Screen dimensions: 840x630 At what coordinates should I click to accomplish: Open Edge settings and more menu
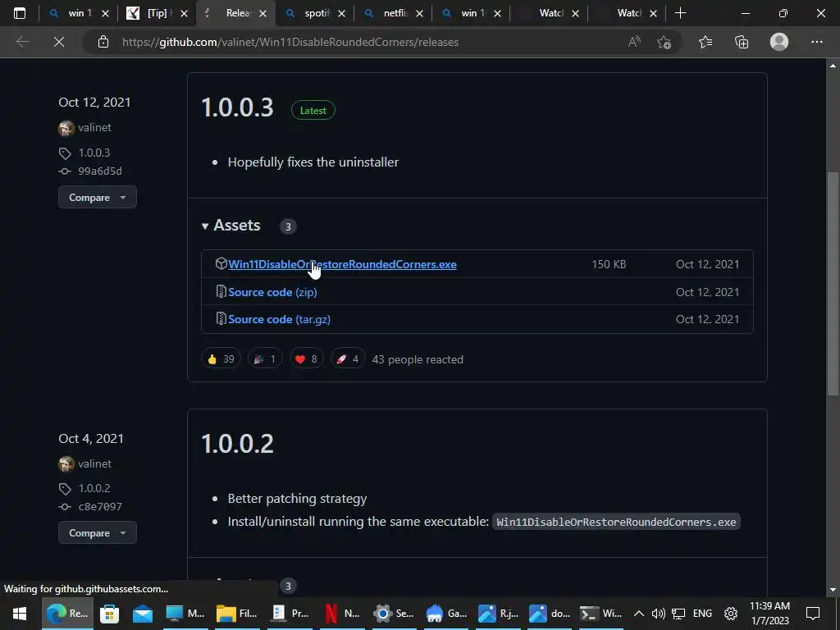point(816,42)
